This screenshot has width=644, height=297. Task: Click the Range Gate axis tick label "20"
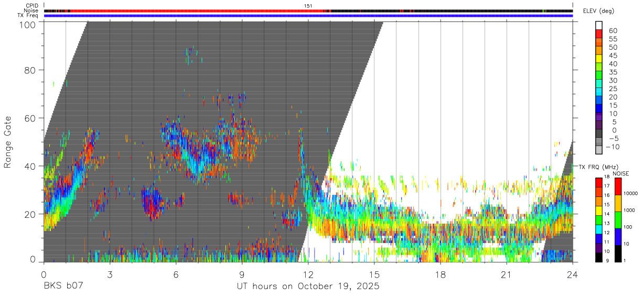(x=31, y=214)
